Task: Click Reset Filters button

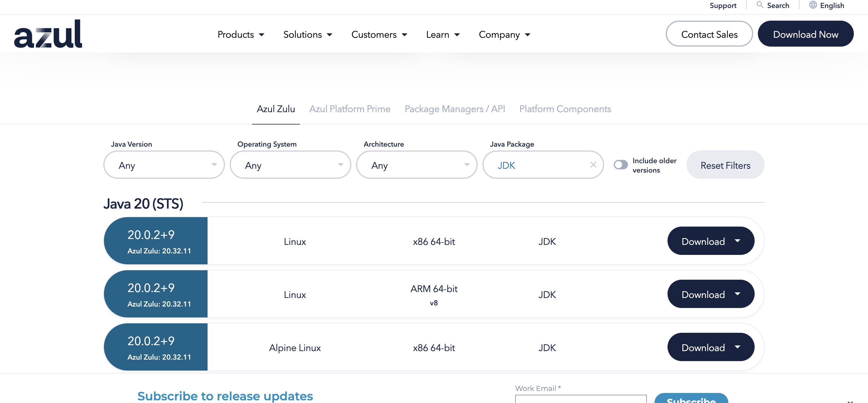Action: [725, 165]
